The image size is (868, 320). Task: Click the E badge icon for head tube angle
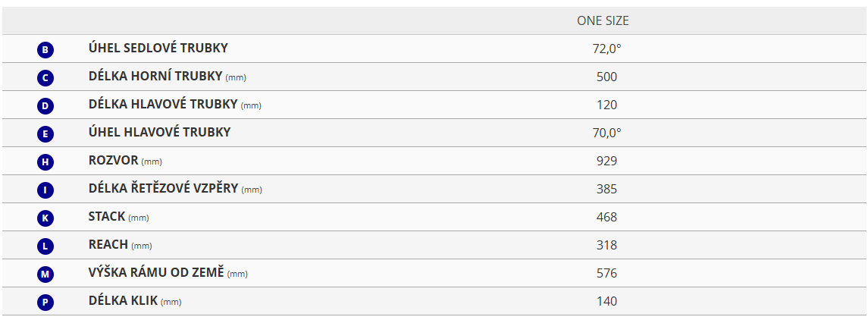[x=45, y=134]
